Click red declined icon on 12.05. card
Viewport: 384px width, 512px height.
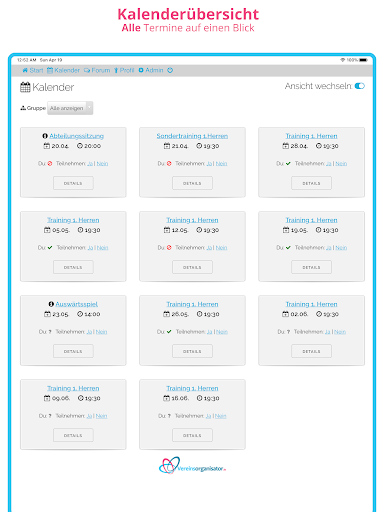pyautogui.click(x=169, y=248)
